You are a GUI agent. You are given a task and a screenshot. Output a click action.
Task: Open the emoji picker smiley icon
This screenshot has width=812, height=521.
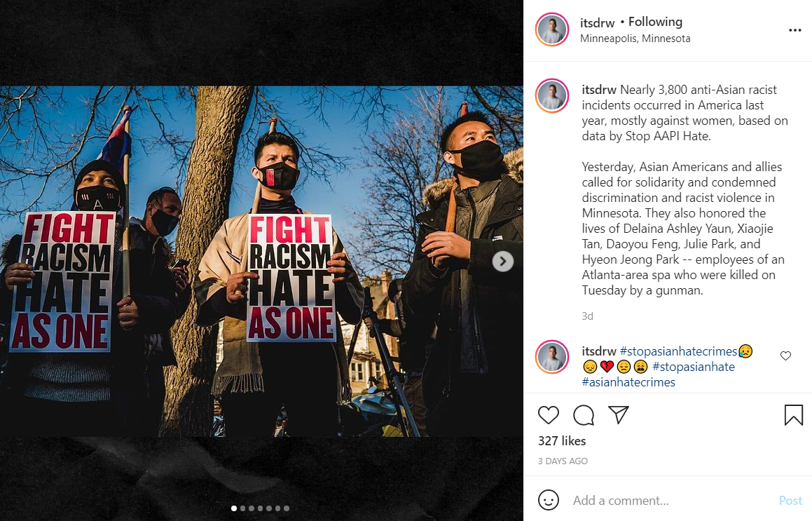[549, 500]
